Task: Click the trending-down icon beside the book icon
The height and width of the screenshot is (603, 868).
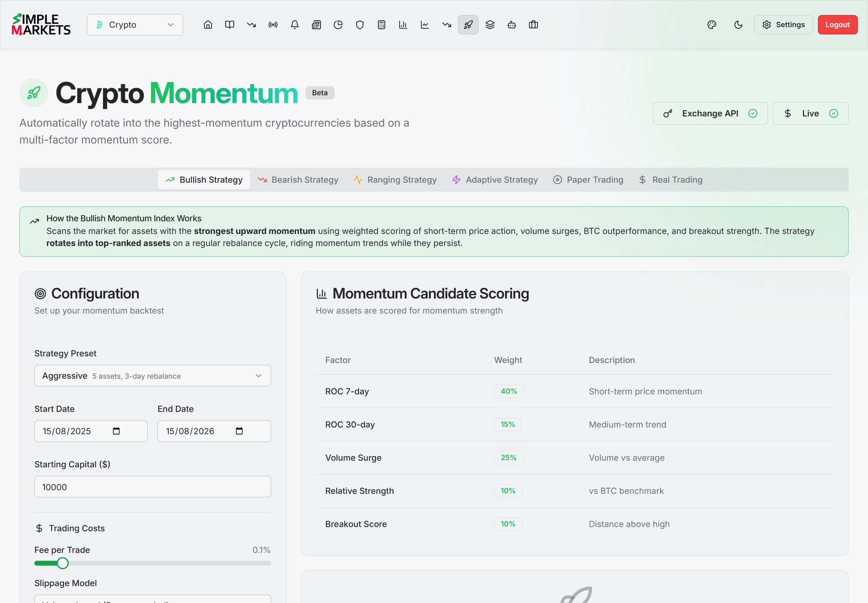Action: (251, 25)
